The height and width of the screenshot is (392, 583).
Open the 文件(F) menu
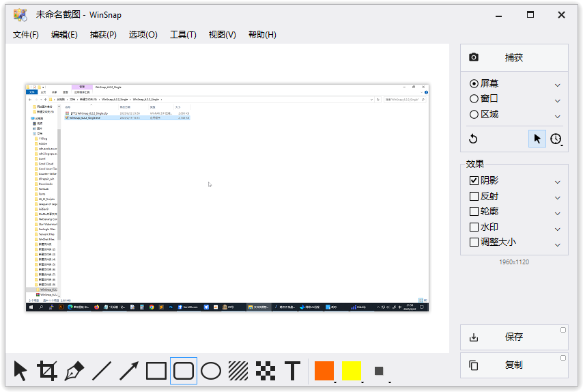(26, 35)
